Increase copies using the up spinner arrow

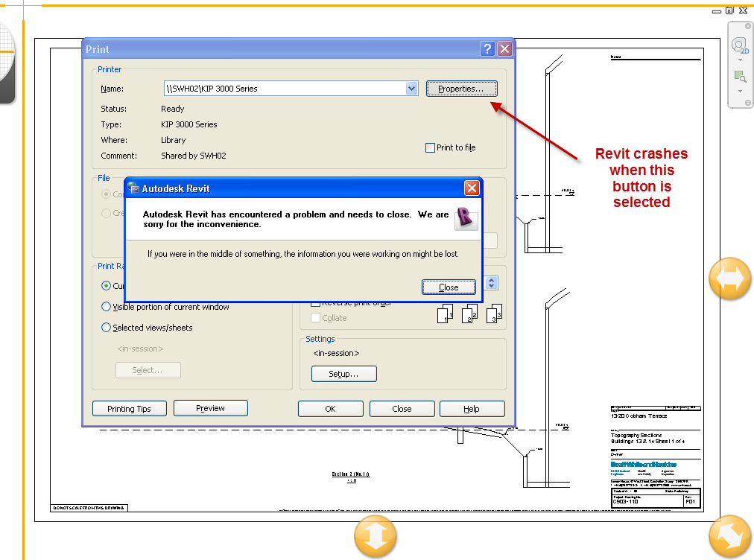491,279
